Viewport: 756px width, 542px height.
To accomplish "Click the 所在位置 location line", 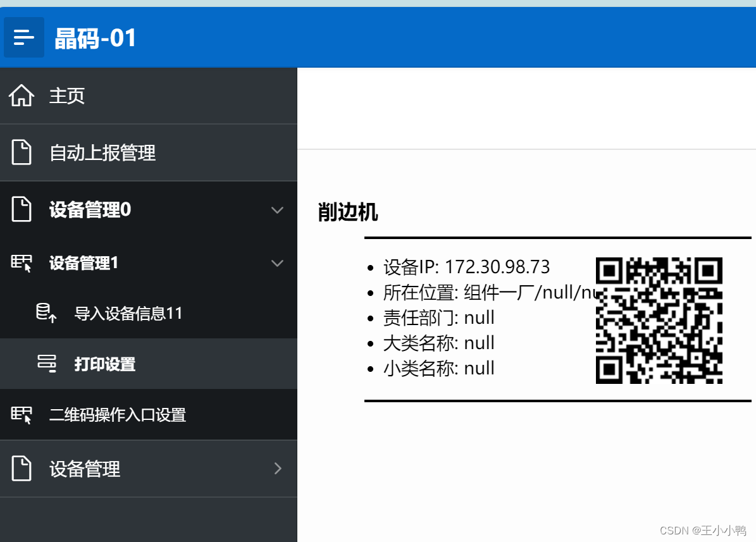I will coord(490,292).
